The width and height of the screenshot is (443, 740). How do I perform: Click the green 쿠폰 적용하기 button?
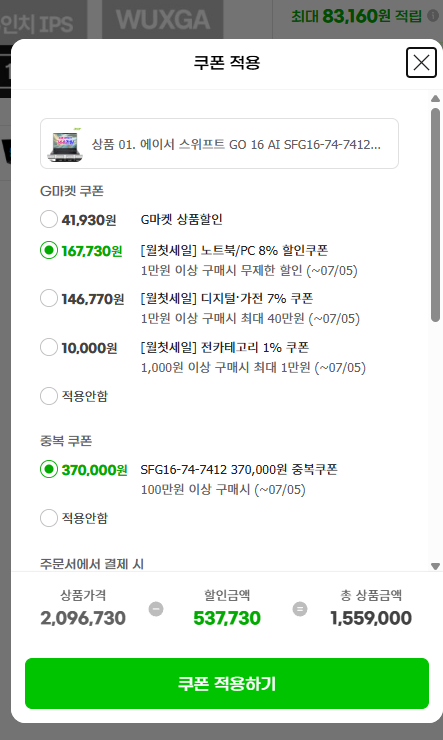pos(227,683)
